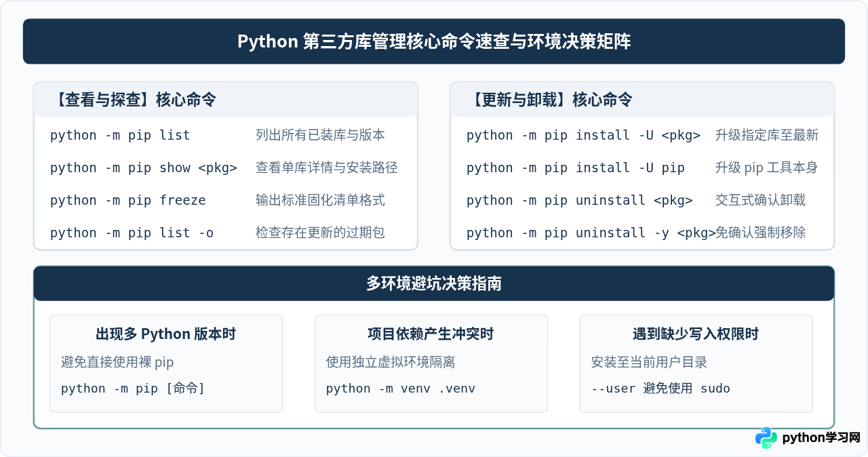
Task: Click the title banner 'Python 第三方库管理核心命令速查与环境决策矩阵'
Action: (434, 41)
